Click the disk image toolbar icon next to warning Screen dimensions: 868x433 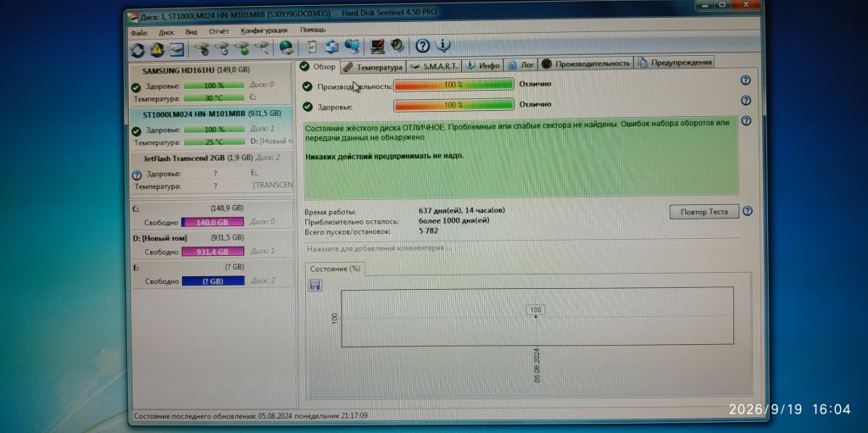coord(176,50)
